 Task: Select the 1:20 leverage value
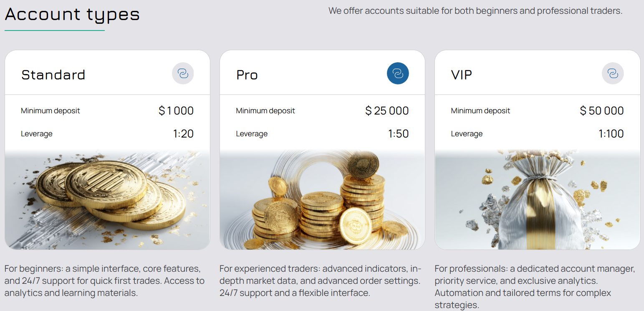pyautogui.click(x=183, y=134)
